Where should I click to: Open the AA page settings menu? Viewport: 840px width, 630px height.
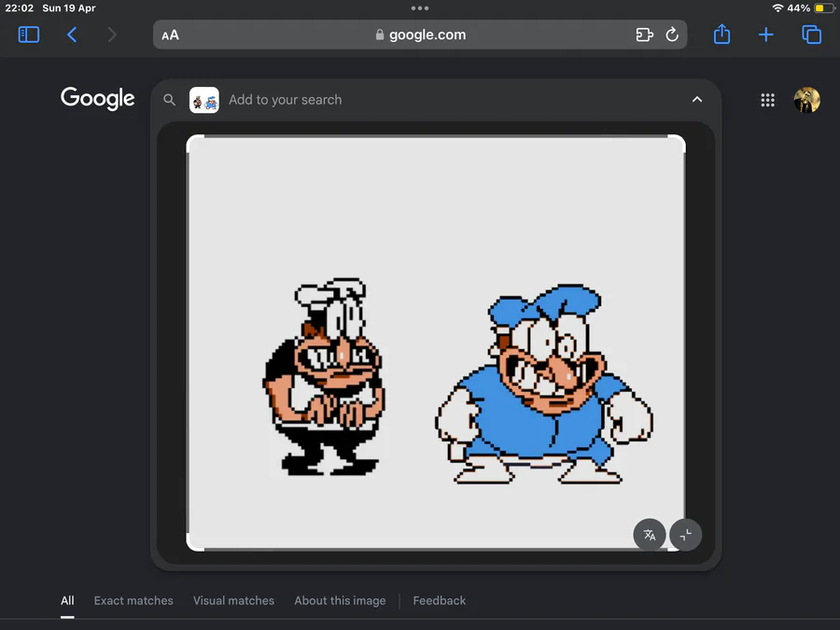tap(171, 35)
